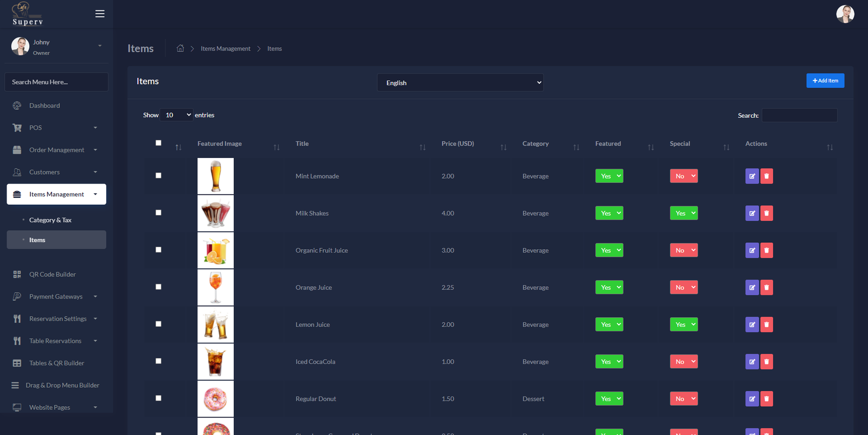This screenshot has width=868, height=435.
Task: Open Category & Tax submenu item
Action: [50, 220]
